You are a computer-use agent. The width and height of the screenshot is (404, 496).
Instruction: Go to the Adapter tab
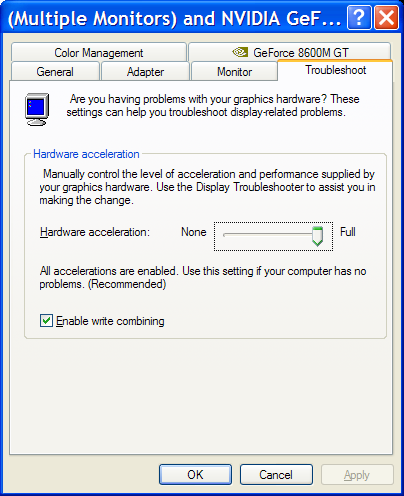145,72
